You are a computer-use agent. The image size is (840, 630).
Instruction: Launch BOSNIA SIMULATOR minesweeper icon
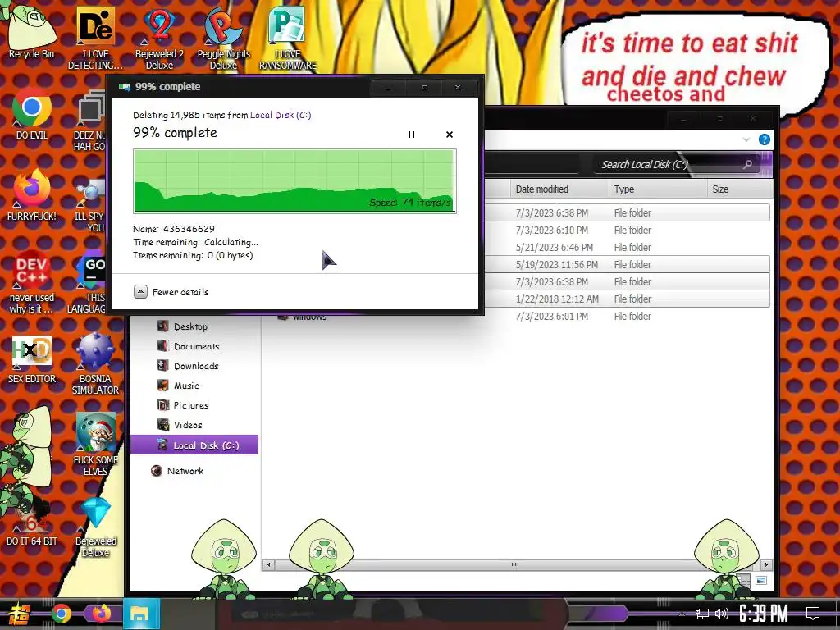95,364
